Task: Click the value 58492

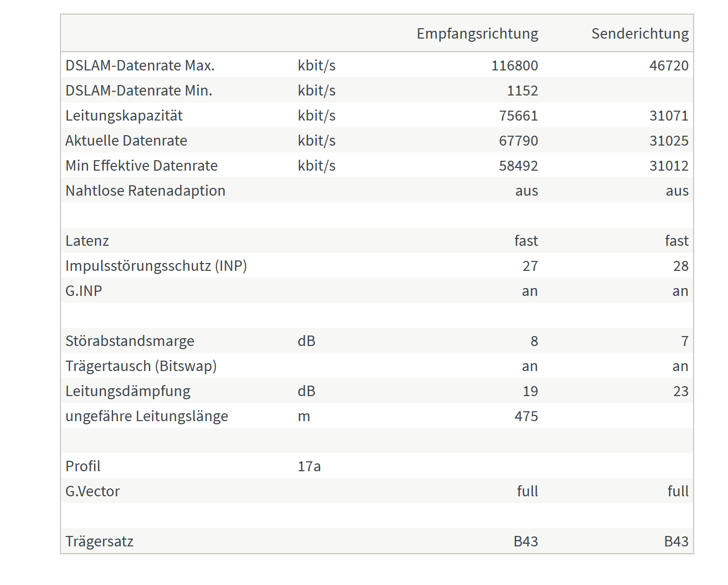Action: [518, 165]
